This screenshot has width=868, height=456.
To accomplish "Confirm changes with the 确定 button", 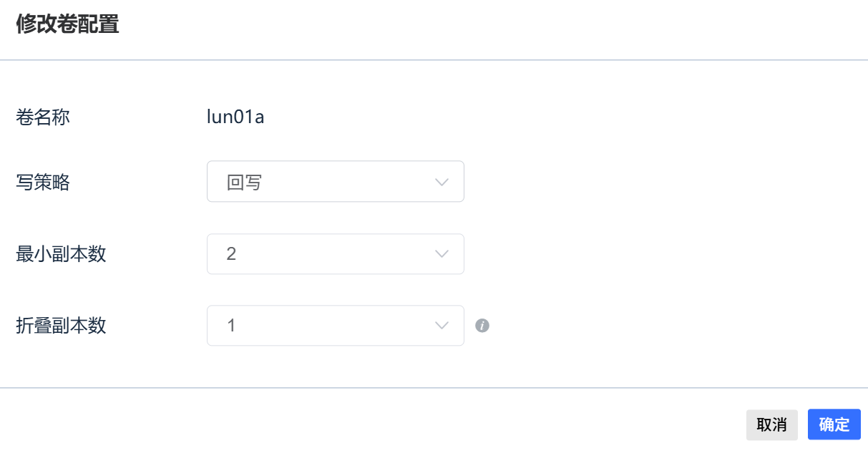I will [834, 425].
